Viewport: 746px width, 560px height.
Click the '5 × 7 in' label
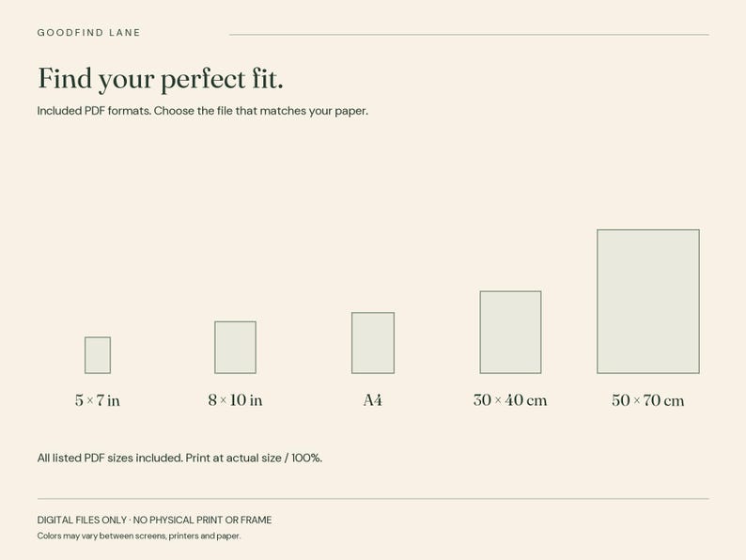[98, 400]
